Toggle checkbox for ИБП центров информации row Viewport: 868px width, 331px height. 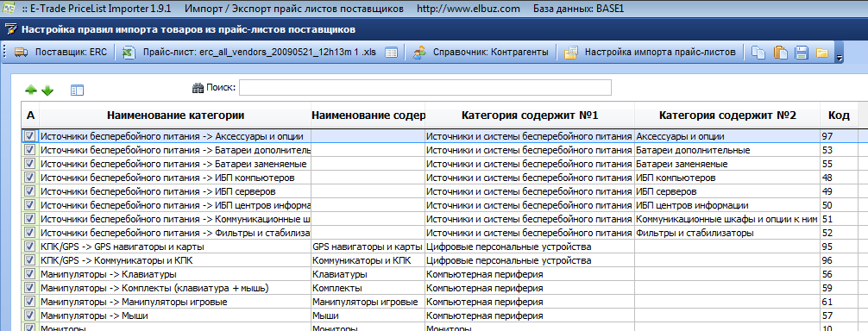point(30,205)
